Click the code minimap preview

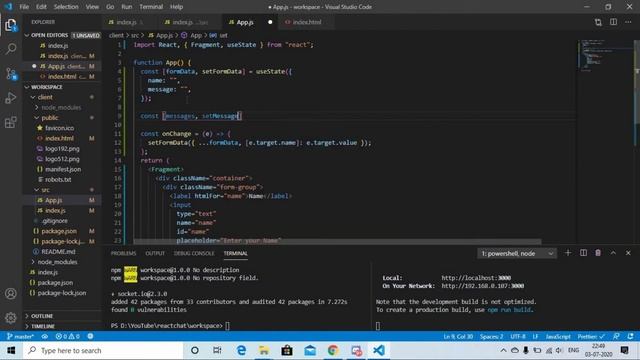[x=605, y=56]
